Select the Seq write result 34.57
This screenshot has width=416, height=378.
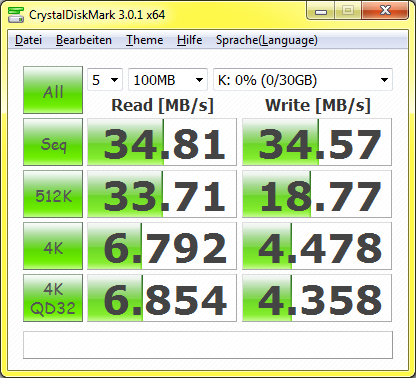tap(317, 142)
